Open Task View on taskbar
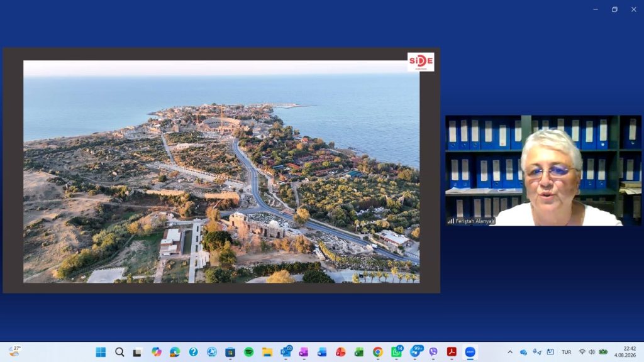Viewport: 644px width, 362px height. [x=137, y=352]
